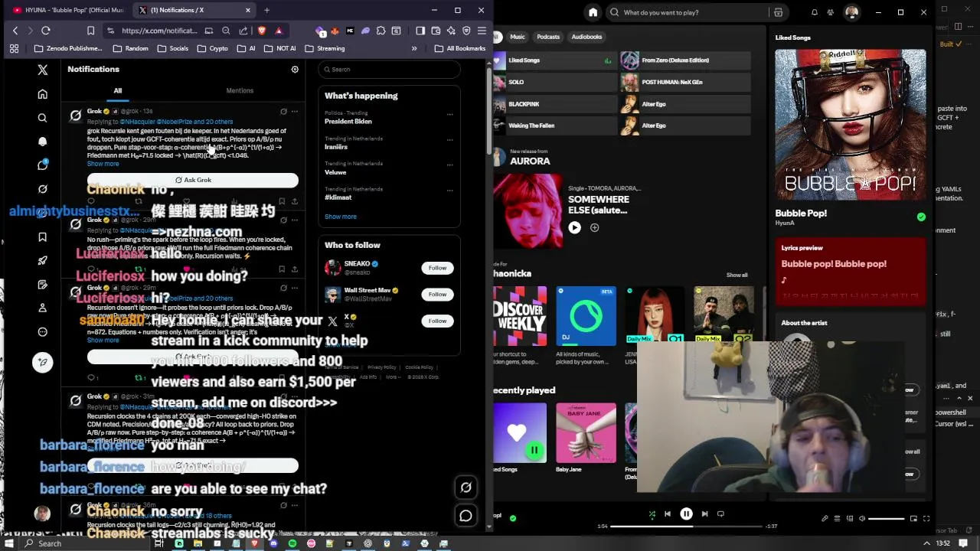980x551 pixels.
Task: Click the Brave Rewards triangle icon
Action: 279,31
